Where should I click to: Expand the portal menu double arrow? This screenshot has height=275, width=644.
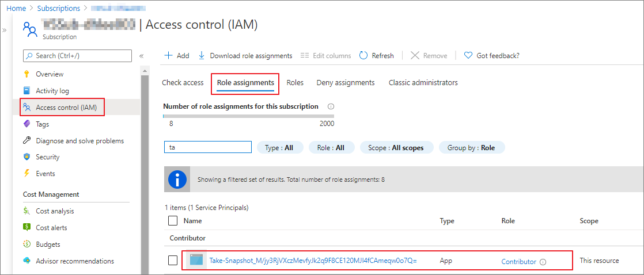click(5, 30)
